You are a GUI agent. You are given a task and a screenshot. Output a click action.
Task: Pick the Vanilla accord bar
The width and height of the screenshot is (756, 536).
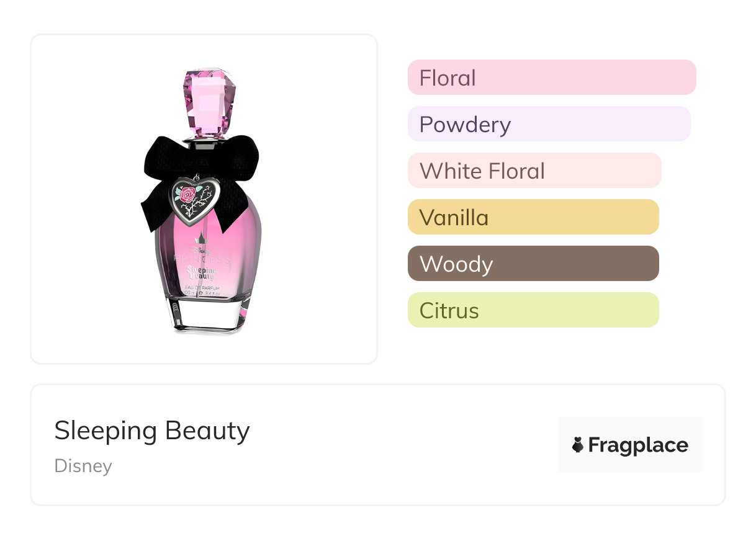(533, 217)
